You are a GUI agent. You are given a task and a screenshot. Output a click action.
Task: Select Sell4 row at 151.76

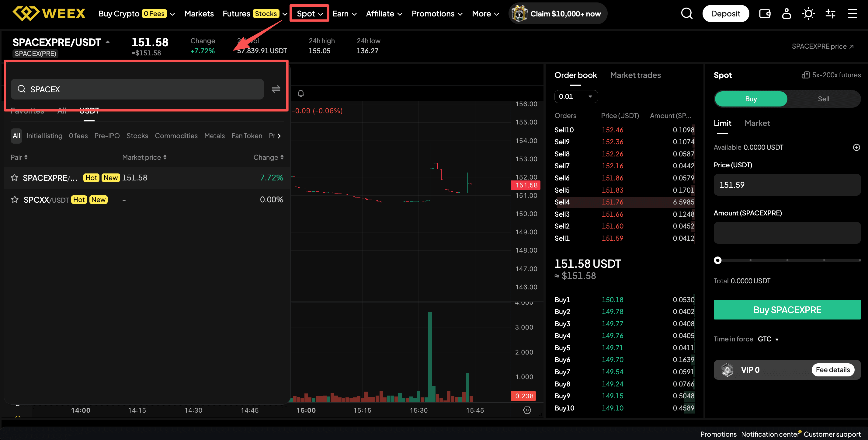click(624, 202)
